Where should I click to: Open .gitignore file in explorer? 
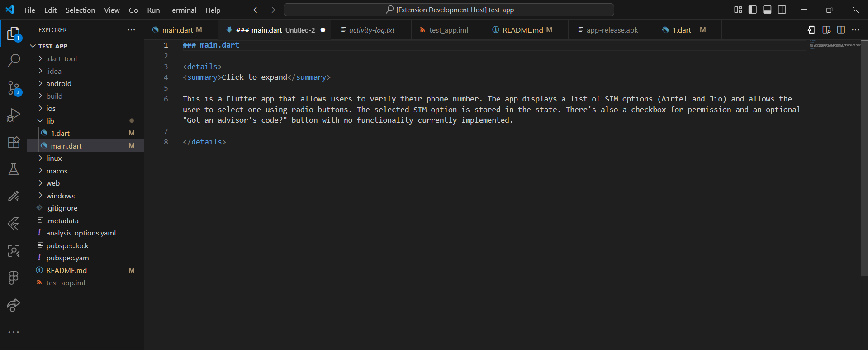(x=86, y=208)
